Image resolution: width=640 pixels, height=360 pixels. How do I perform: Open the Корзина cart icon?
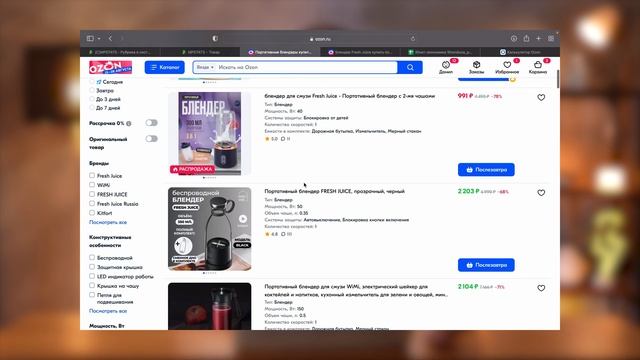point(538,67)
